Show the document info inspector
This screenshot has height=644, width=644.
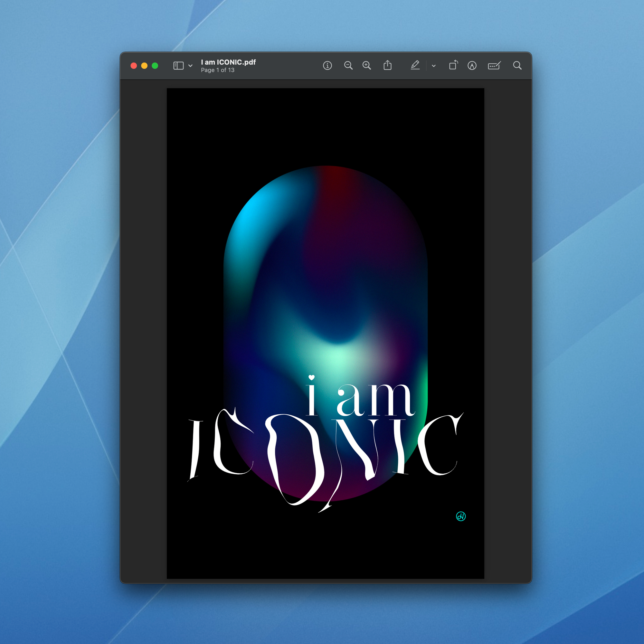point(328,65)
